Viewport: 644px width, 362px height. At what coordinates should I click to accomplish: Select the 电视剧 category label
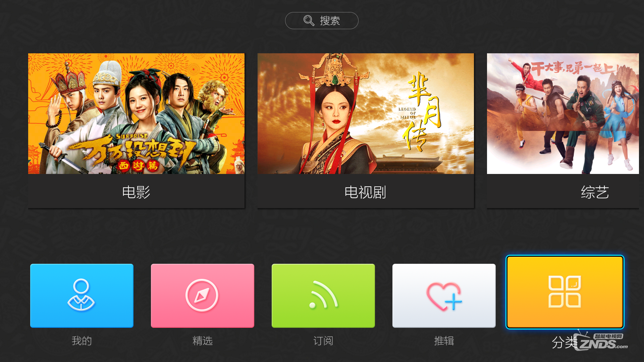point(365,192)
